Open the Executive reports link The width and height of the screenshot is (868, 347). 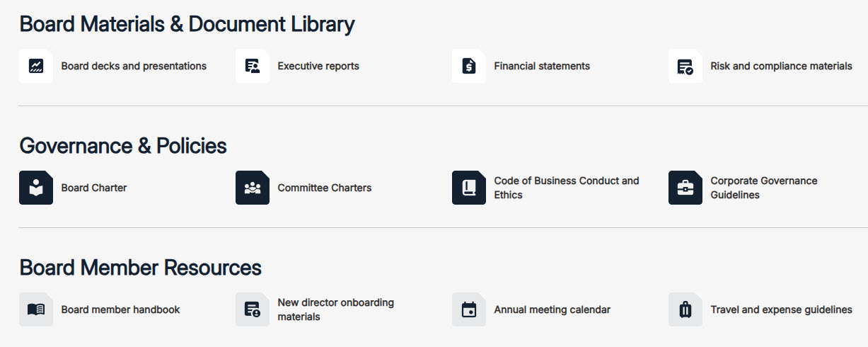coord(318,66)
